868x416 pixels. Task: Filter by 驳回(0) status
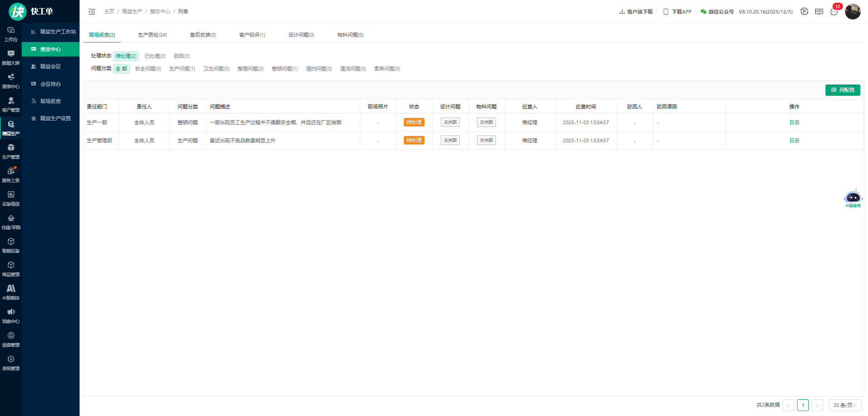pos(181,56)
